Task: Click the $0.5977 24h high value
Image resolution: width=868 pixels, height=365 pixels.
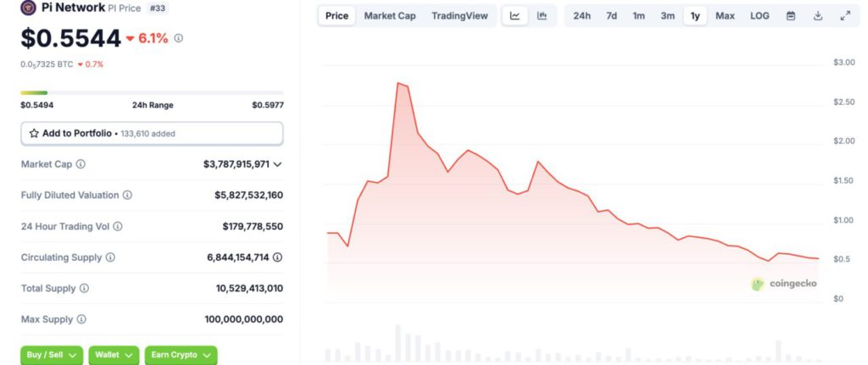Action: pyautogui.click(x=268, y=105)
